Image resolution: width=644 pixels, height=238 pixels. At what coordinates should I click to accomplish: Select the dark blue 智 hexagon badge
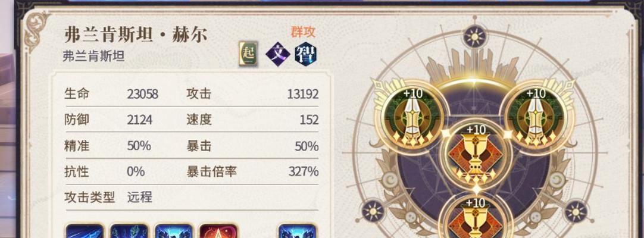(305, 54)
